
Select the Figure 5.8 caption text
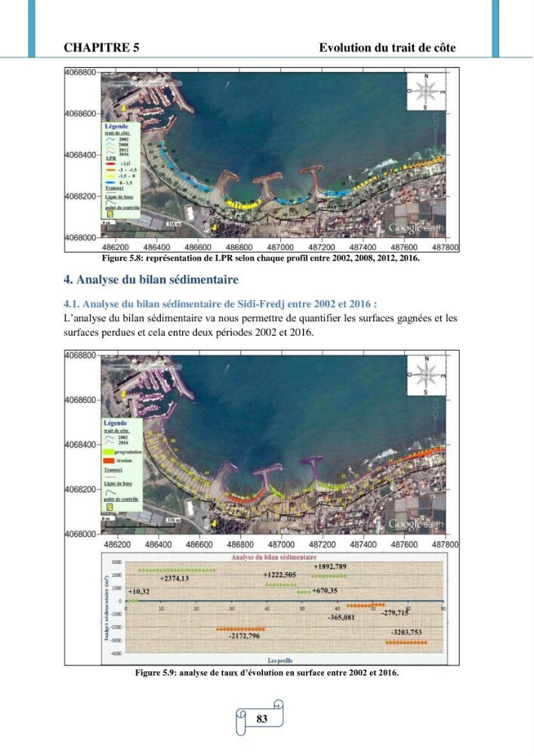click(x=261, y=258)
